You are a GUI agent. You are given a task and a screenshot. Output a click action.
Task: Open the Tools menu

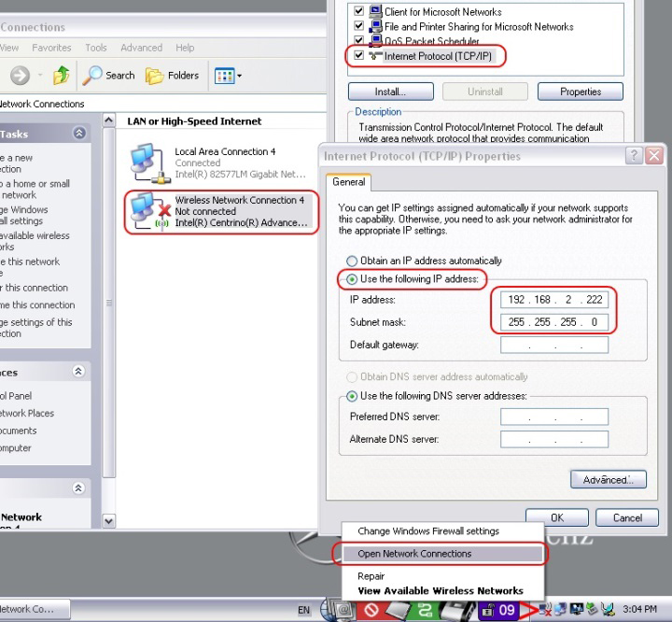96,48
